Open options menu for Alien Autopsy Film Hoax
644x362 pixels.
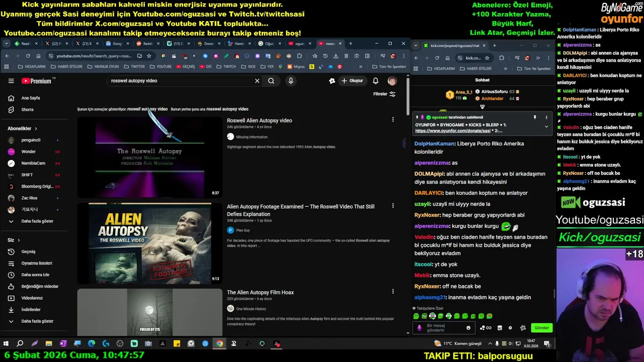(393, 291)
